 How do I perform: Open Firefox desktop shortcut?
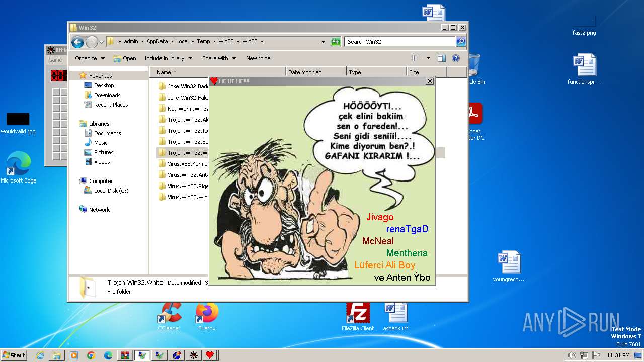(207, 316)
